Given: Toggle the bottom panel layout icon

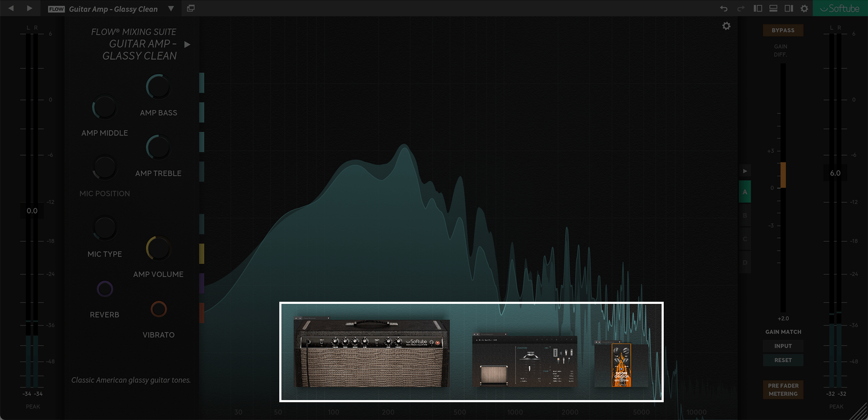Looking at the screenshot, I should click(x=773, y=8).
